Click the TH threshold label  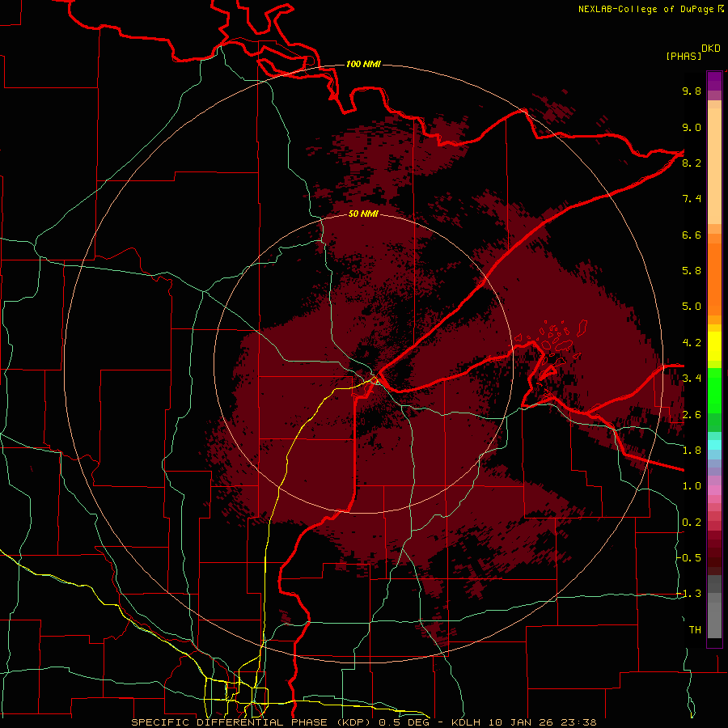[x=695, y=630]
